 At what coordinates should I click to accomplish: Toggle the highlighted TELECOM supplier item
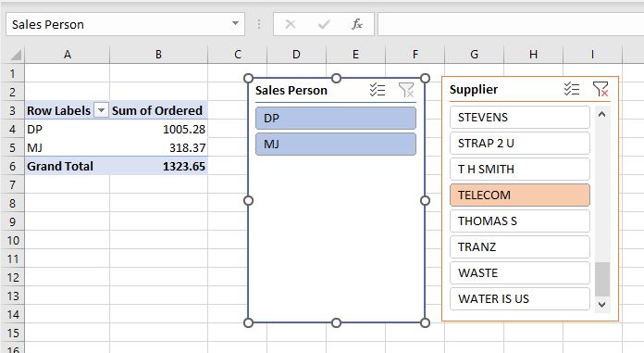click(x=520, y=195)
